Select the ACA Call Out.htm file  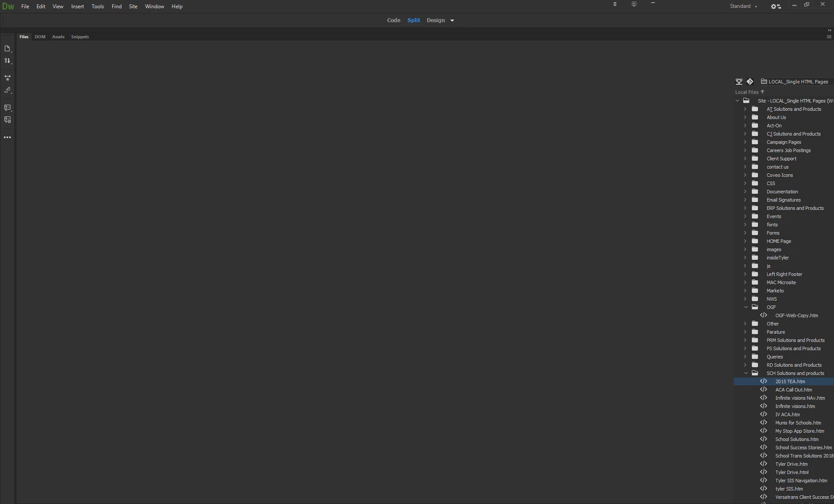[793, 390]
